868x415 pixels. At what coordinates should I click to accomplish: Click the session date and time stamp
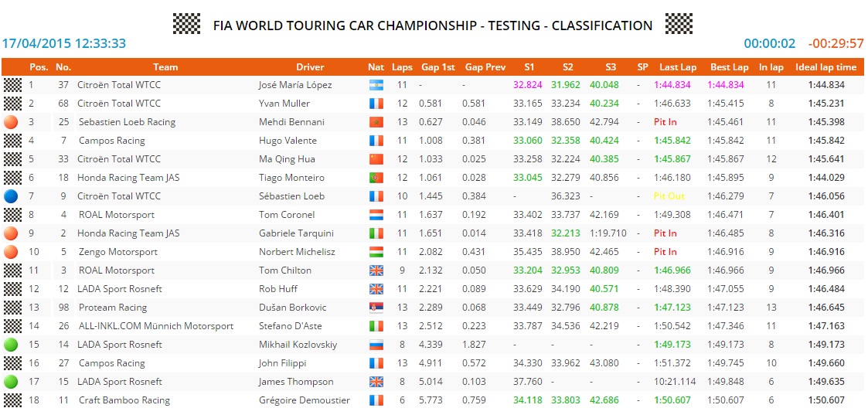tap(64, 44)
